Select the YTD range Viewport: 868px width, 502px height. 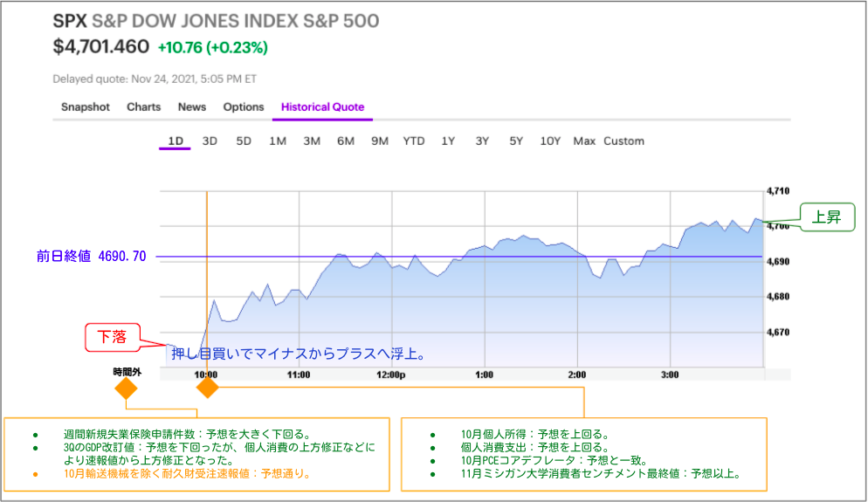coord(414,141)
